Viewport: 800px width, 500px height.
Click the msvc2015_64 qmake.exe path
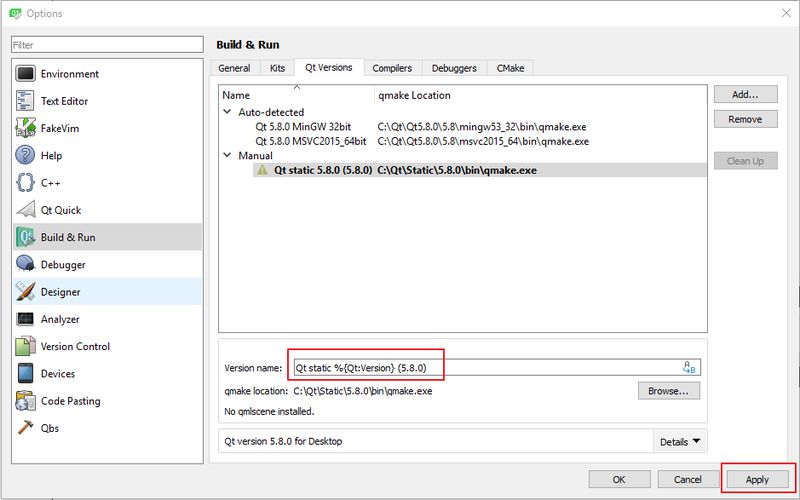tap(483, 141)
